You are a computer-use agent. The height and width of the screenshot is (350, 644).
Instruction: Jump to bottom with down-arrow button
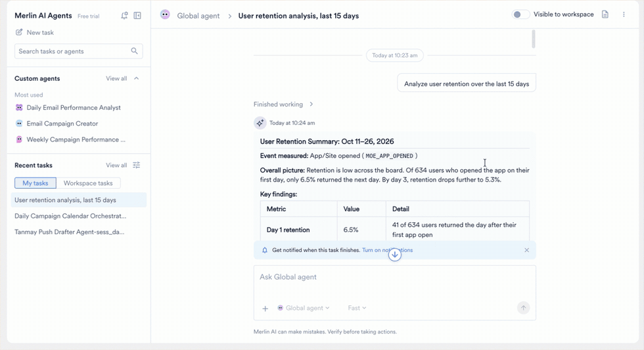click(395, 255)
